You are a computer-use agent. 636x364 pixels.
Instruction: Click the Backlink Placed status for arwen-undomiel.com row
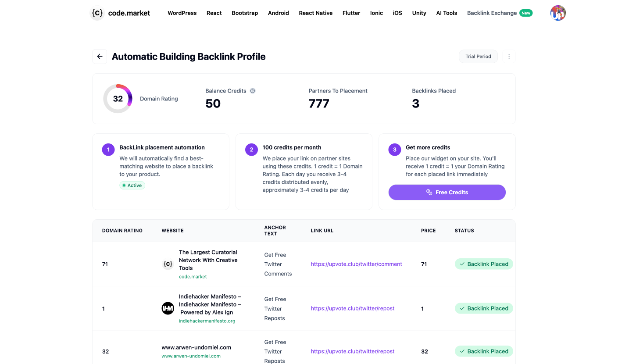[484, 351]
